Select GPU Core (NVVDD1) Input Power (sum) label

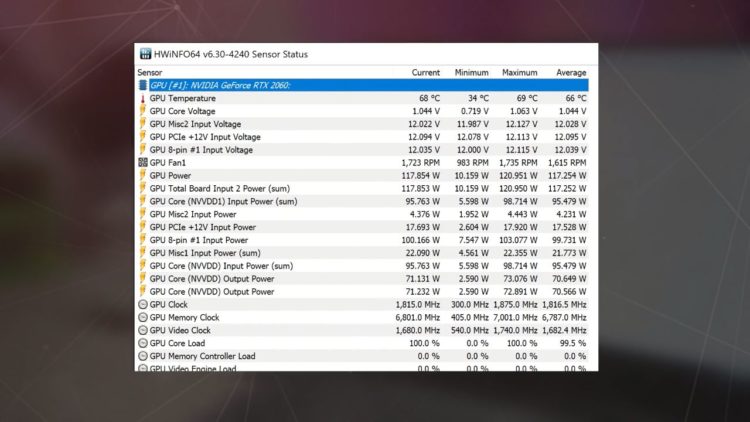(223, 201)
